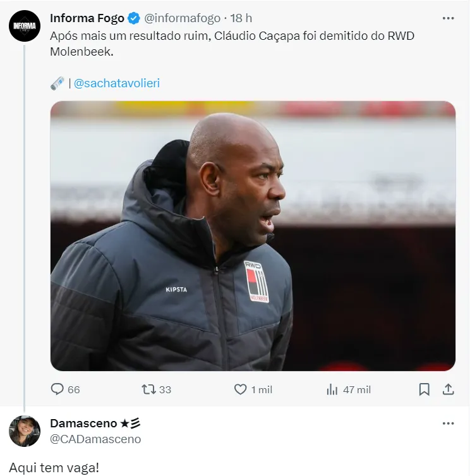The image size is (470, 476).
Task: Like the tweet with heart icon
Action: (240, 389)
